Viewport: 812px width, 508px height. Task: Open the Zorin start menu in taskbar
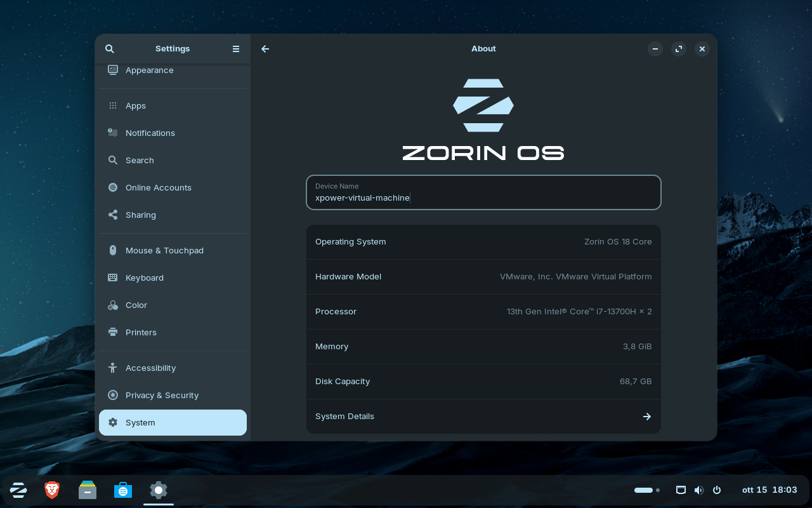pyautogui.click(x=18, y=490)
